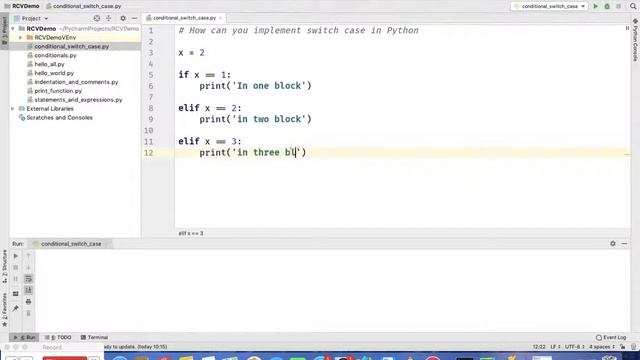Toggle scroll to end in Run console
This screenshot has width=640, height=360.
tap(28, 290)
